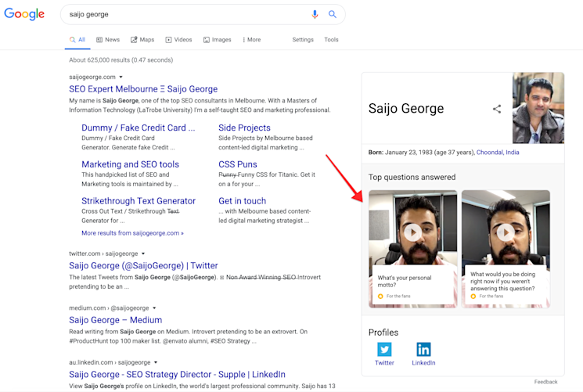
Task: Open the 'Strikethrough Text Generator' sitelink
Action: [139, 201]
